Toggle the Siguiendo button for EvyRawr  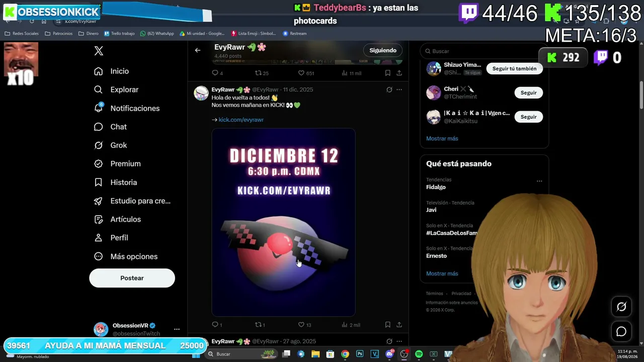383,50
